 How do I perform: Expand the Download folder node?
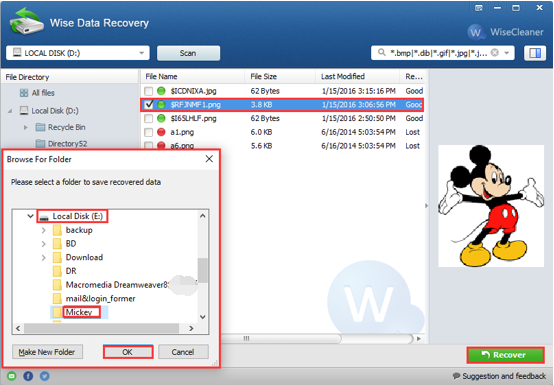tap(43, 258)
